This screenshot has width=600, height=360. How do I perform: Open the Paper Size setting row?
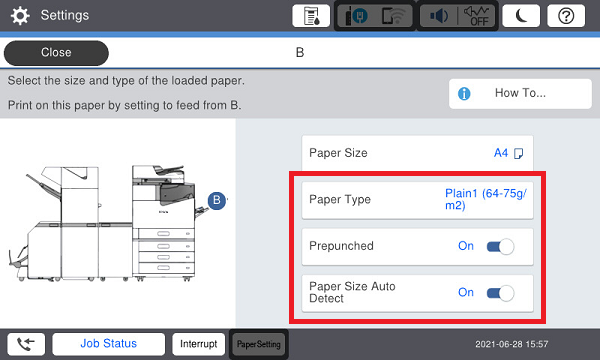pos(417,153)
